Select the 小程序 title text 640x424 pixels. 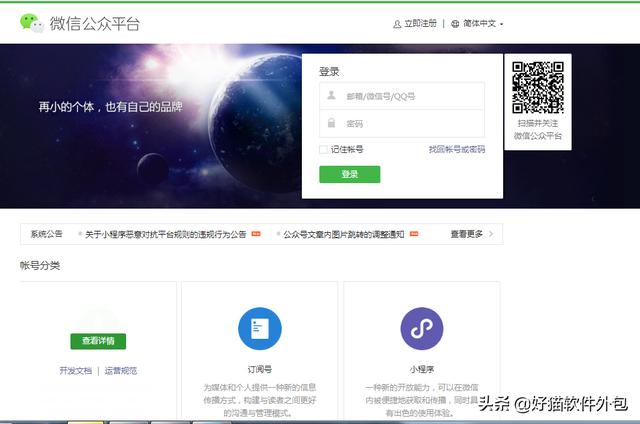422,369
